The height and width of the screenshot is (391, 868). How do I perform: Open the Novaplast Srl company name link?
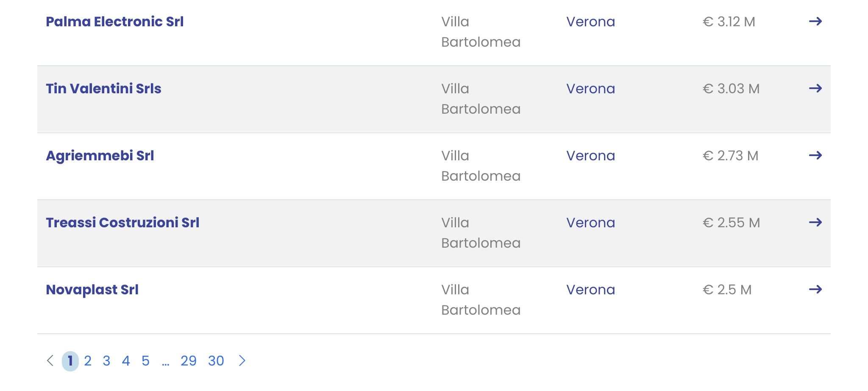tap(92, 290)
